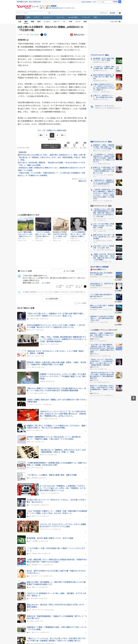Dismiss the 東北新幹線 article in the あわせて読みたい list

pyautogui.click(x=86, y=543)
